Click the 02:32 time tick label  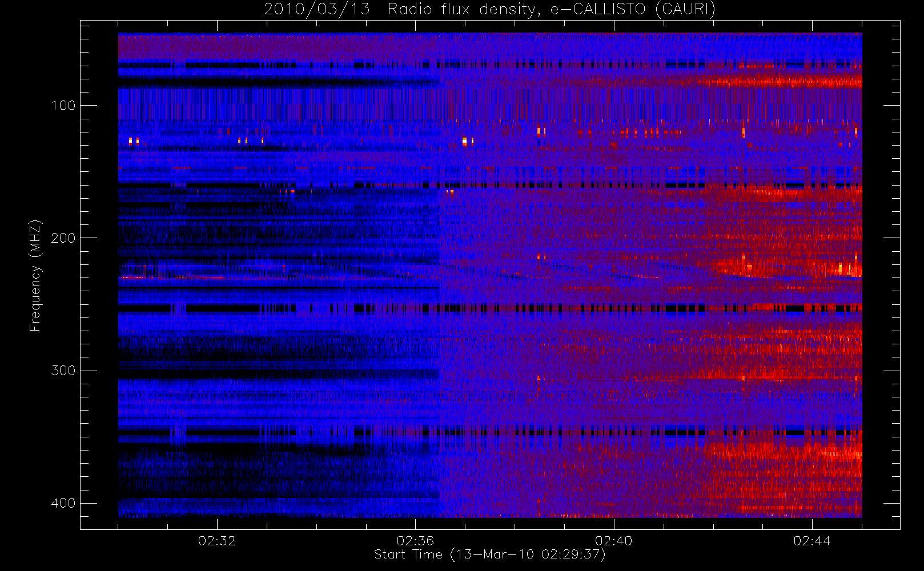216,541
